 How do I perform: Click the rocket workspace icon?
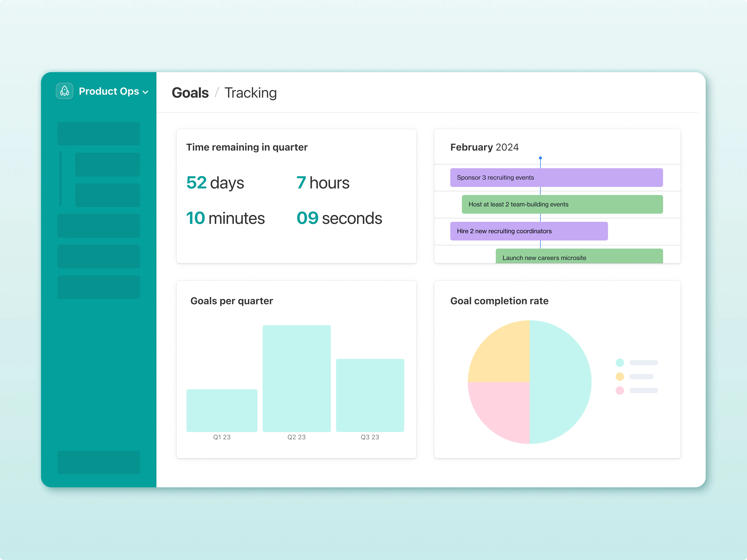[65, 91]
